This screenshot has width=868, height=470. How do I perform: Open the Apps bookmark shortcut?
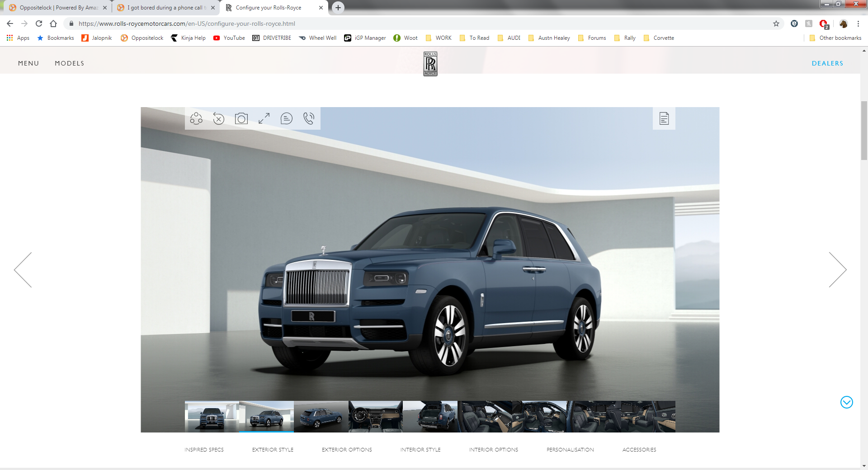[x=18, y=38]
